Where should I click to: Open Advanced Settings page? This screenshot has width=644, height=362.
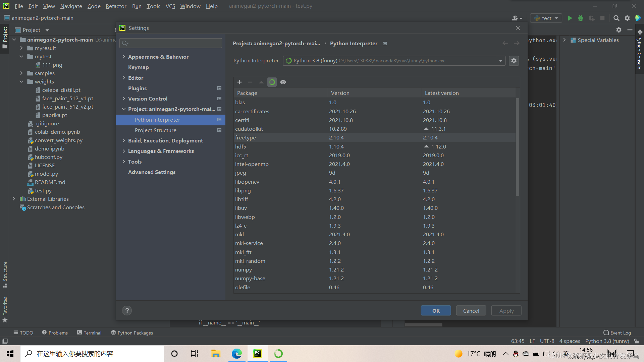[x=152, y=172]
